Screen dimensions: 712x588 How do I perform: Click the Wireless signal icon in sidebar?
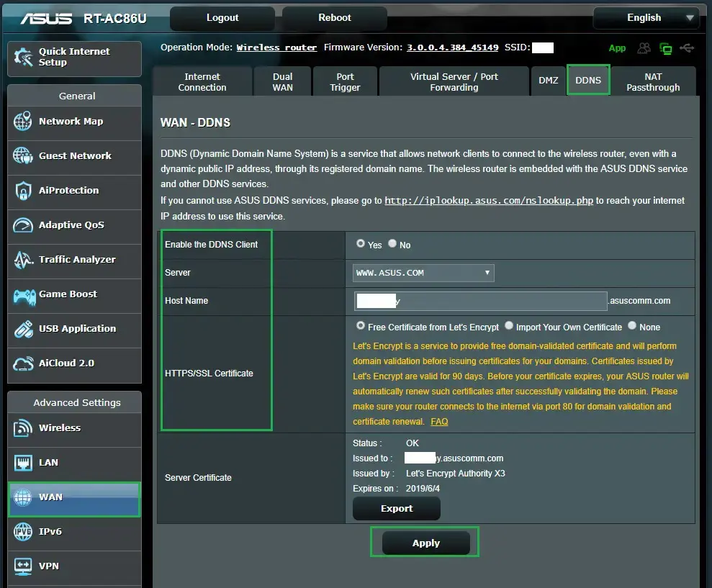pyautogui.click(x=23, y=428)
